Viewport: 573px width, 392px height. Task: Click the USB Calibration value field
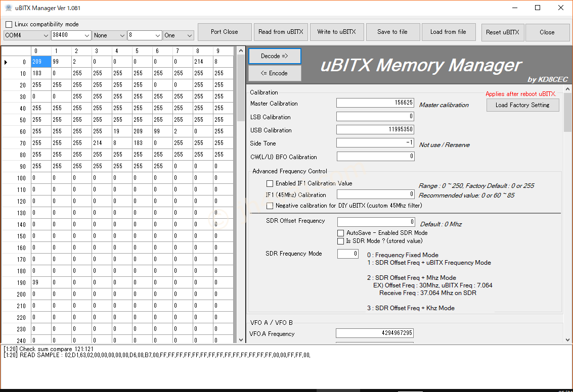(x=375, y=129)
